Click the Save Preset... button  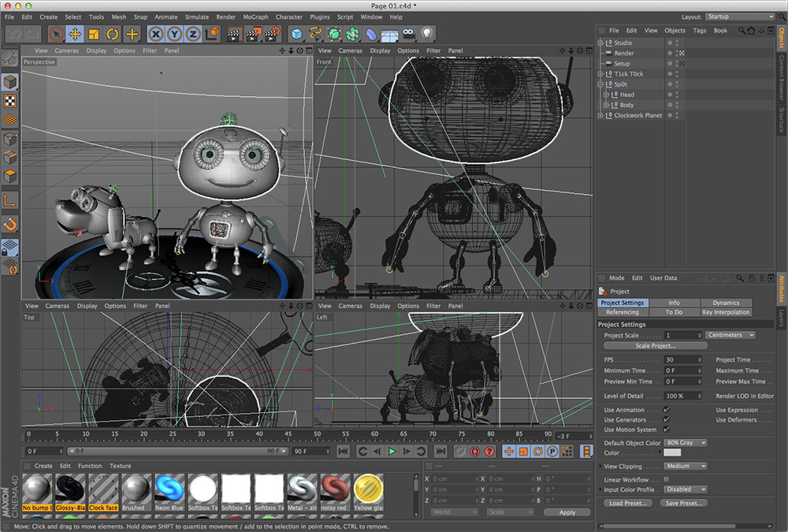683,503
